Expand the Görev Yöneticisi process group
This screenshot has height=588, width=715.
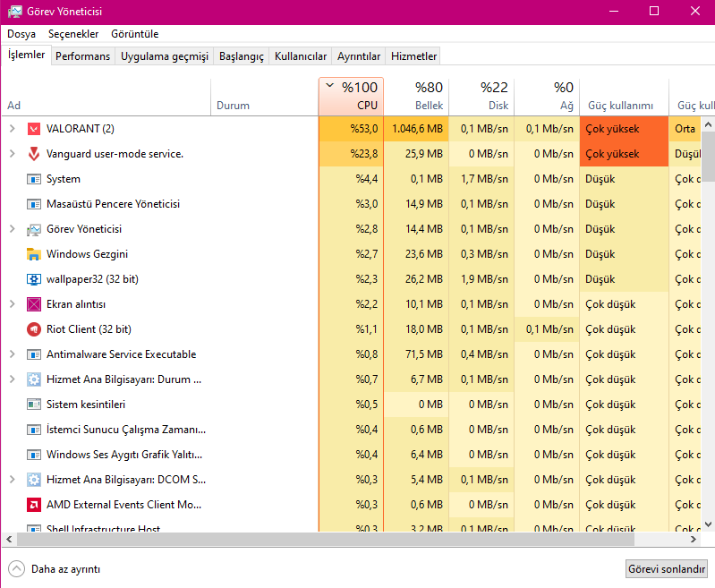point(13,229)
